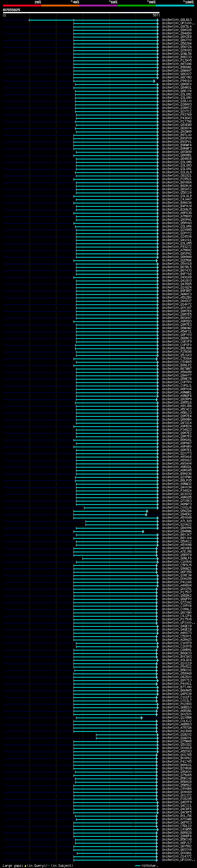This screenshot has width=197, height=868.
Task: Select hit UniRef100_P41745
Action: pyautogui.click(x=177, y=761)
